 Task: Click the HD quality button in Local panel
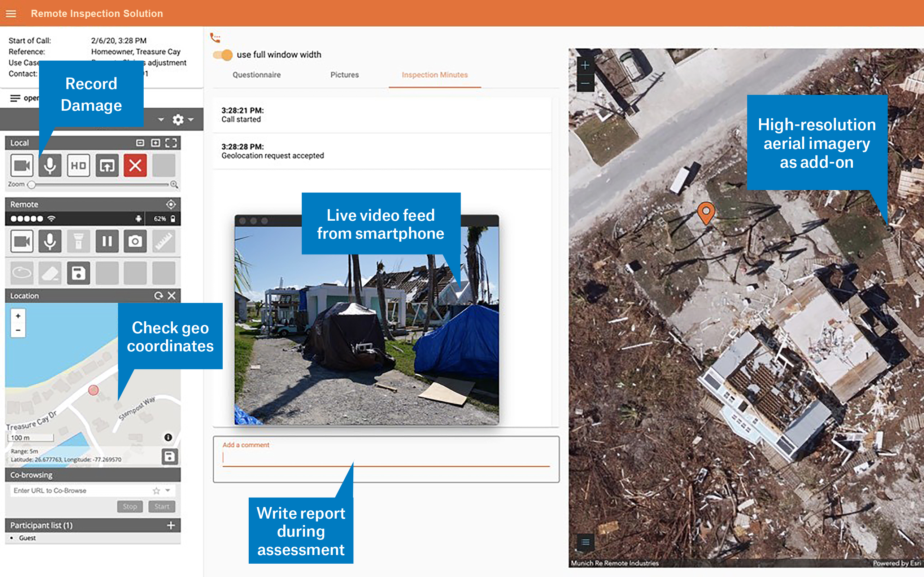pos(78,166)
